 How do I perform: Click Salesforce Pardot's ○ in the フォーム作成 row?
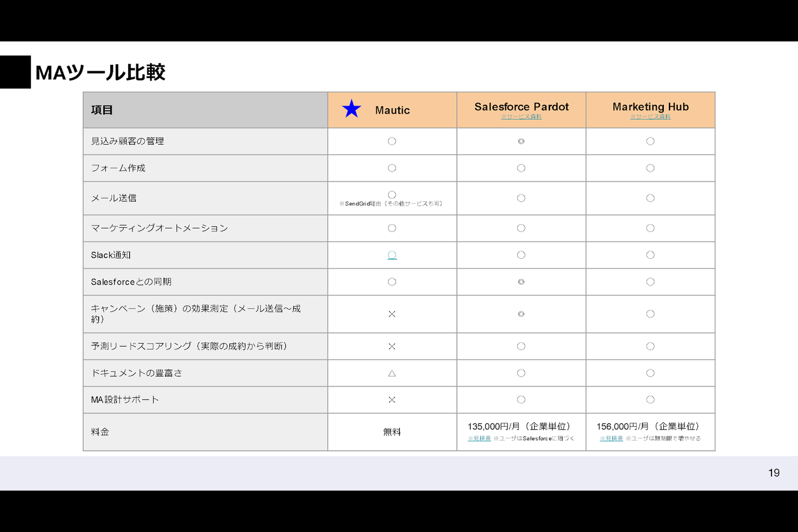point(521,168)
